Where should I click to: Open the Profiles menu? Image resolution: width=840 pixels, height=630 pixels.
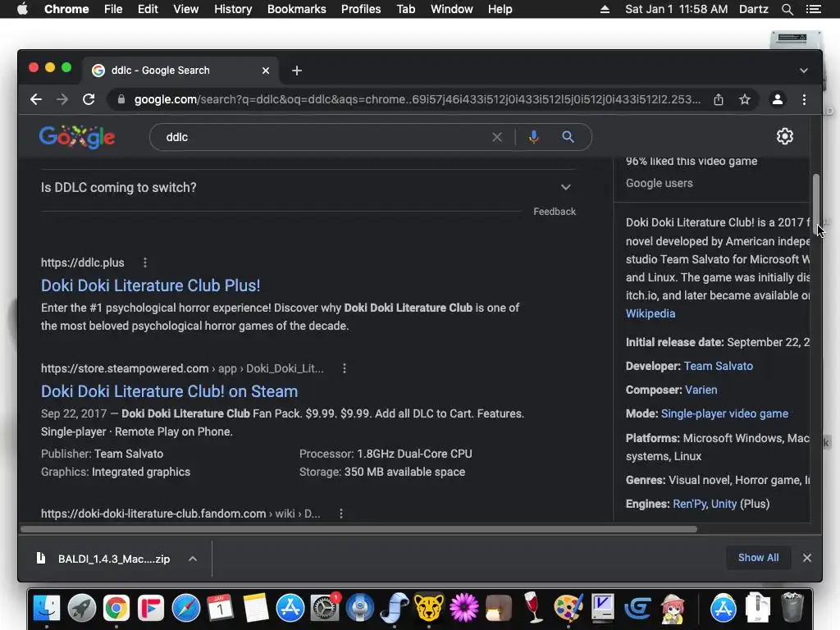click(x=361, y=9)
